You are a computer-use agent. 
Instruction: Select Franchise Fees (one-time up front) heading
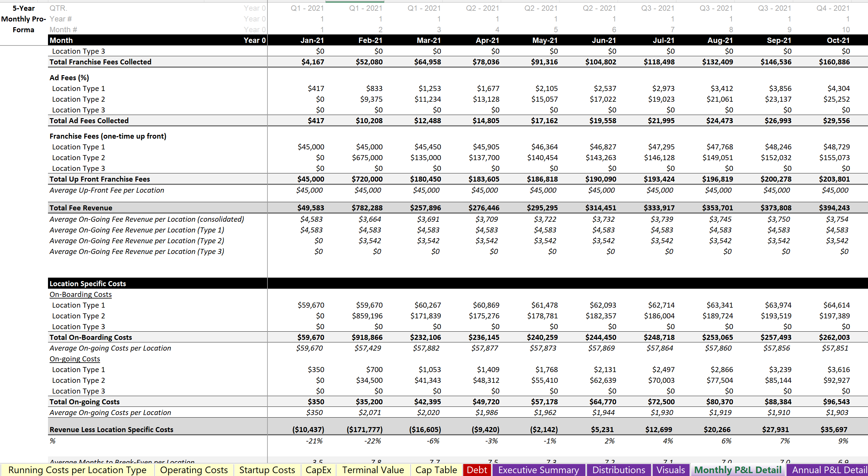tap(108, 136)
